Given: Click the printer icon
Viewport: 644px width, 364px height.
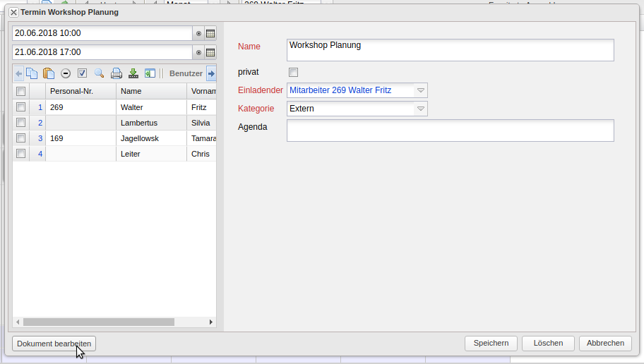Looking at the screenshot, I should [x=117, y=73].
